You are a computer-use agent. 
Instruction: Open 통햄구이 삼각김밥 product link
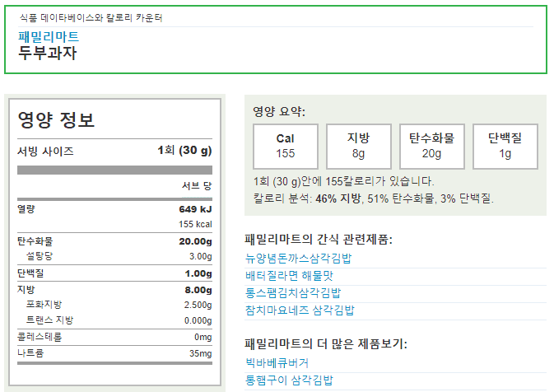pyautogui.click(x=289, y=380)
